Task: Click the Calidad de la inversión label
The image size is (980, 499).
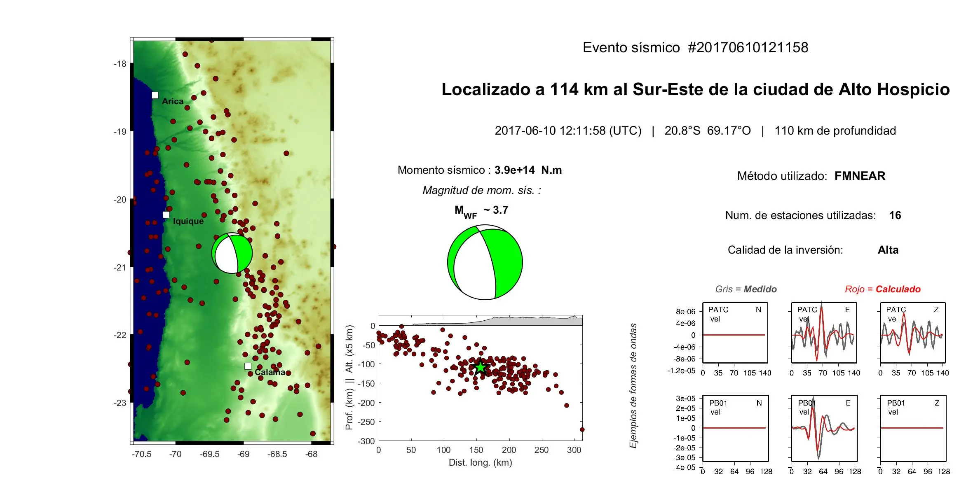Action: (x=785, y=250)
